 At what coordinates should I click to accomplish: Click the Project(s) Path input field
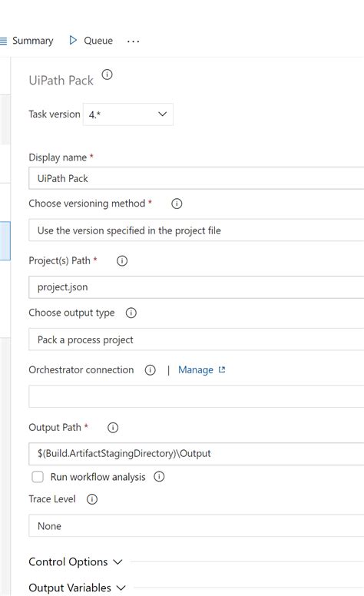point(196,287)
